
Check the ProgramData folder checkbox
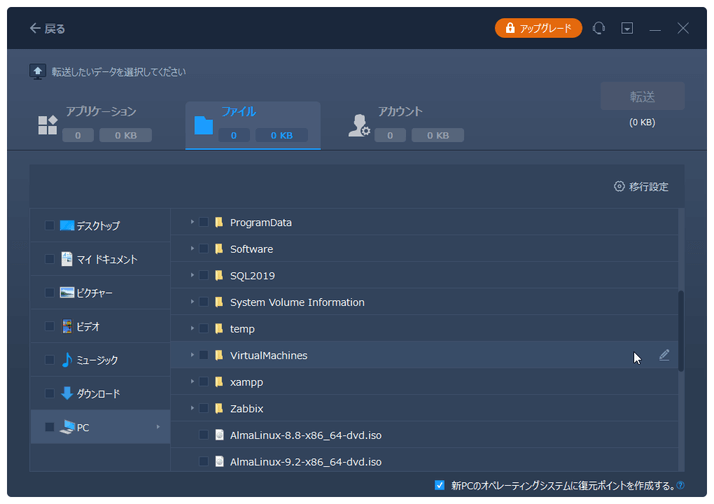[204, 222]
